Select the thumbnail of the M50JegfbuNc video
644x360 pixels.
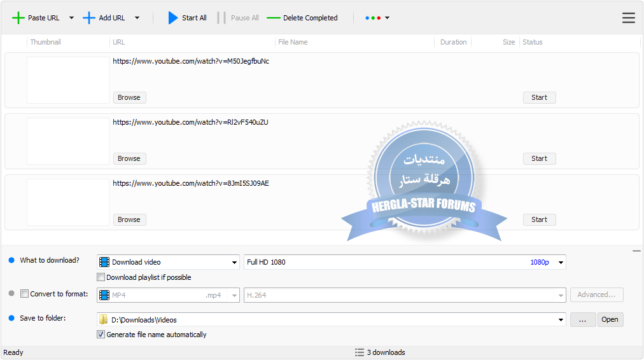(67, 80)
